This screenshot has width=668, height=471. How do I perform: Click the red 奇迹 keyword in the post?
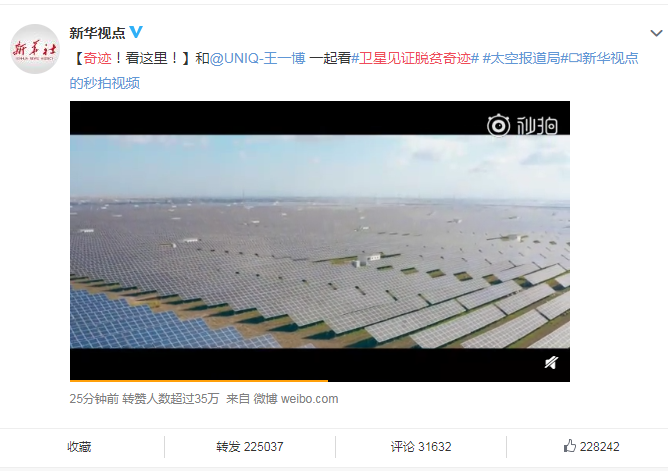97,58
